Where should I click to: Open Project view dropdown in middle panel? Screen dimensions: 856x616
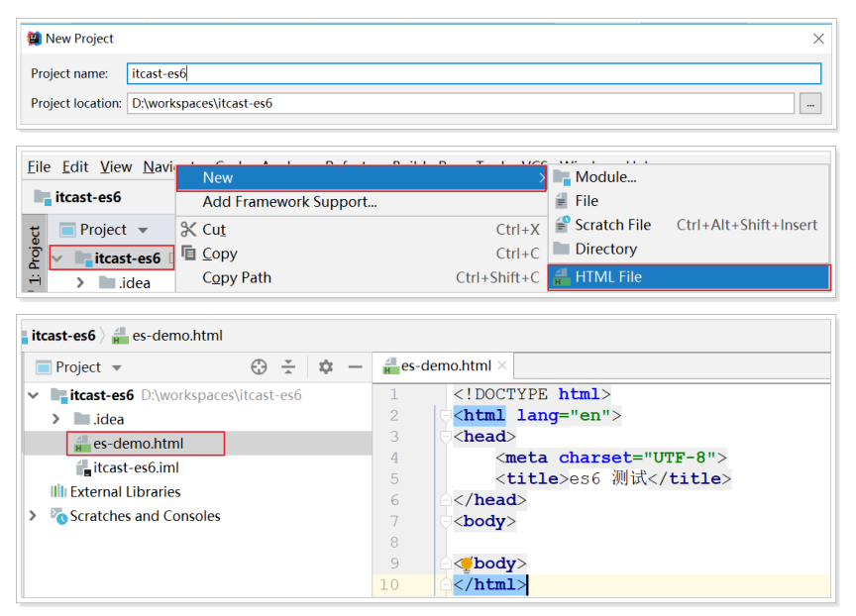tap(143, 230)
